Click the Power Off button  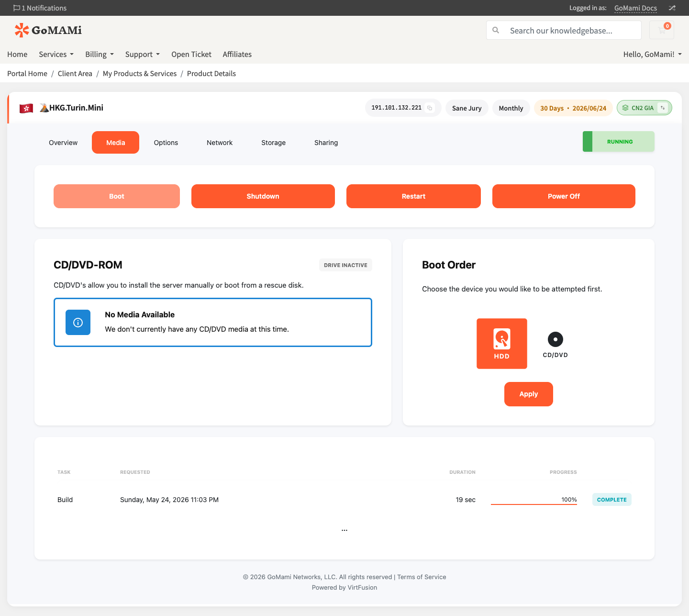coord(564,196)
